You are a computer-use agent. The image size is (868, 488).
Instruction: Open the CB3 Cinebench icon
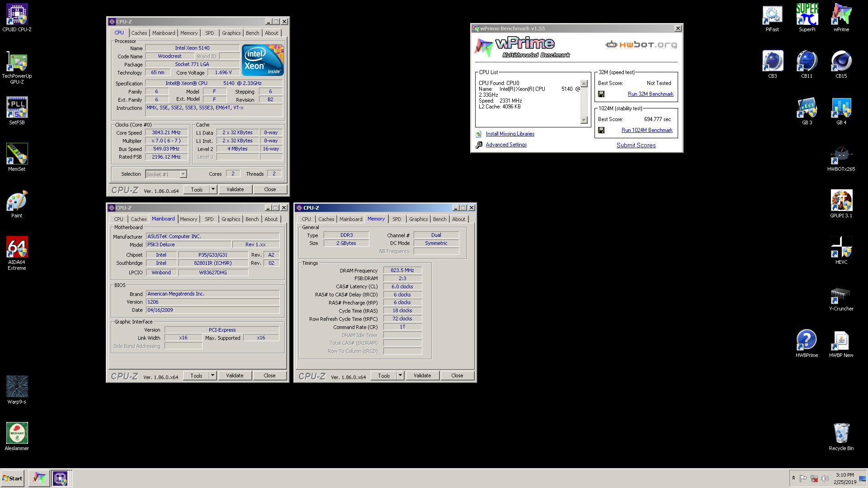click(772, 65)
